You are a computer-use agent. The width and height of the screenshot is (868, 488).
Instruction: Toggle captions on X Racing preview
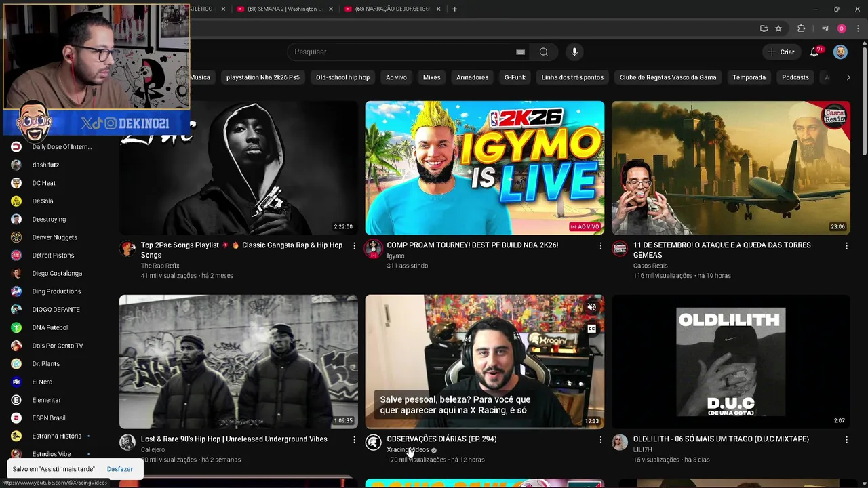click(591, 329)
